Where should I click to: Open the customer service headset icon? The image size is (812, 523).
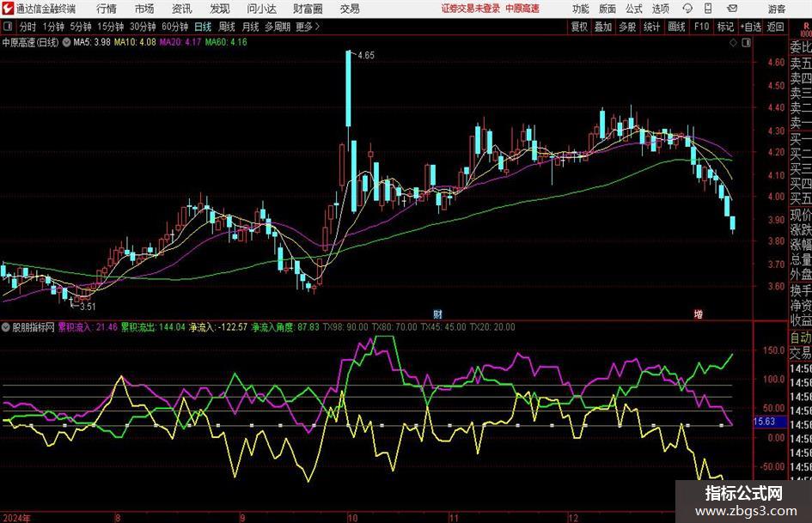687,9
